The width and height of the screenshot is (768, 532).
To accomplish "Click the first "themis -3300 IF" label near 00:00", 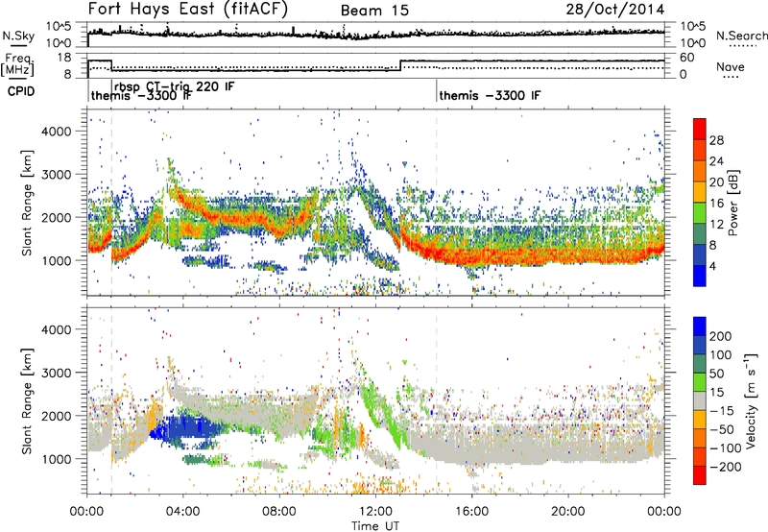I will [x=141, y=95].
